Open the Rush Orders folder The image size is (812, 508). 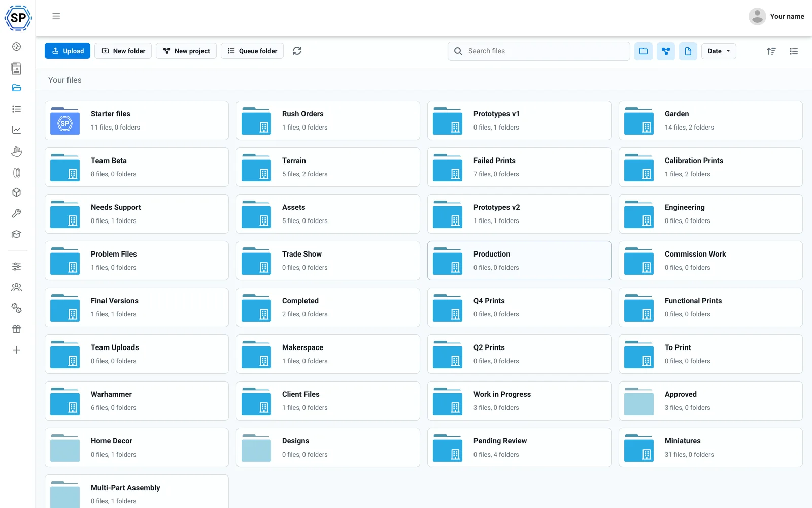(328, 120)
